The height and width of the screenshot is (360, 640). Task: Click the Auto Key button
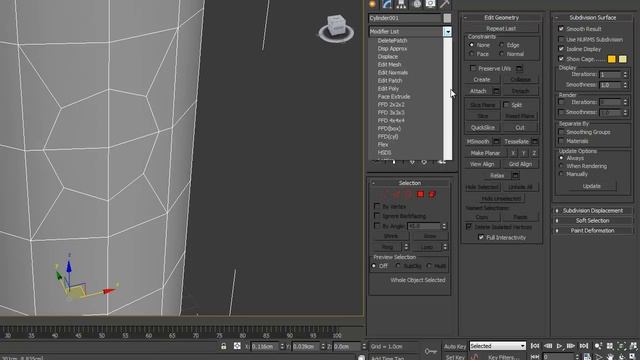coord(455,346)
